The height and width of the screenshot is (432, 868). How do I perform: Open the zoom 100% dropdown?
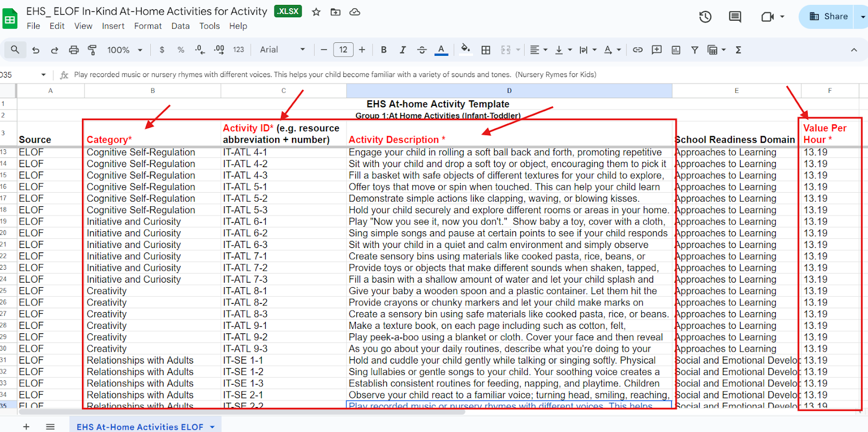pyautogui.click(x=125, y=50)
